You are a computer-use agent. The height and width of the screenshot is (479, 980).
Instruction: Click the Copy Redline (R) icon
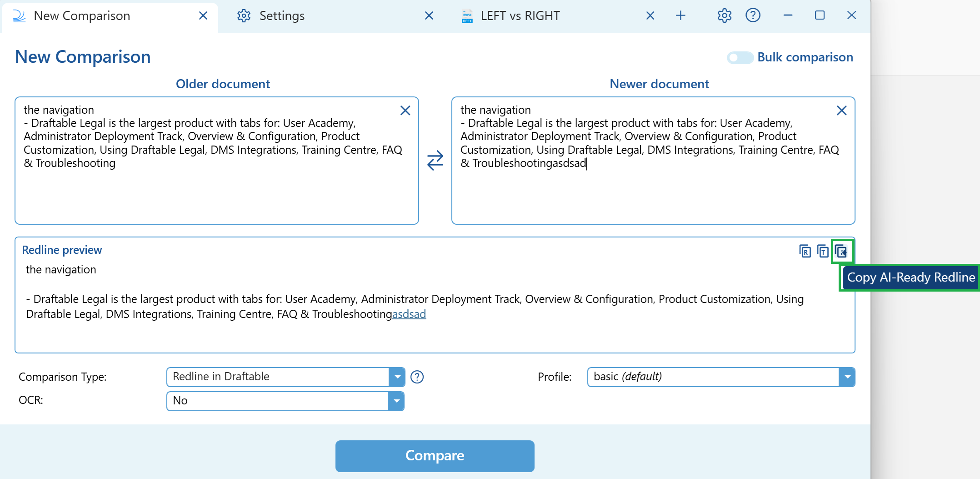tap(805, 251)
